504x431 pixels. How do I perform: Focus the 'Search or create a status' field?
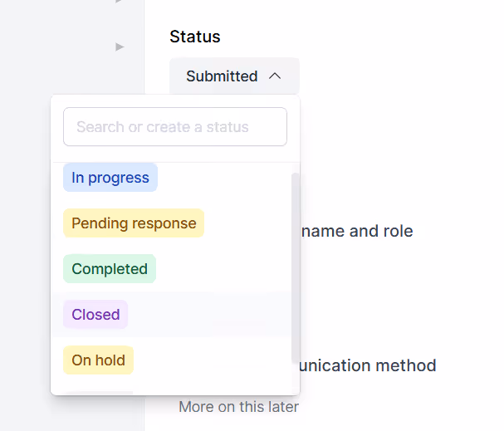tap(175, 127)
